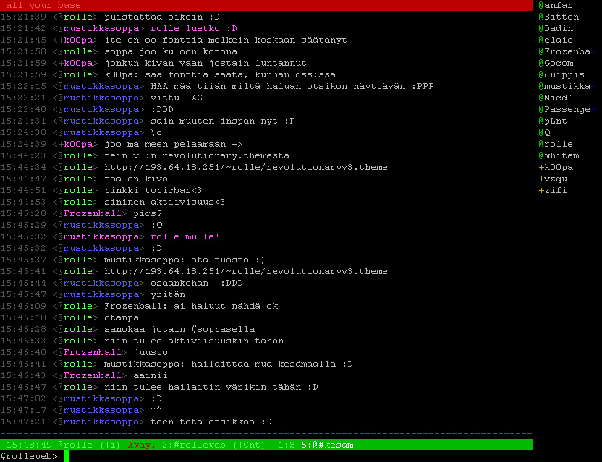Image resolution: width=602 pixels, height=462 pixels.
Task: Click in the message input prompt line
Action: [266, 456]
